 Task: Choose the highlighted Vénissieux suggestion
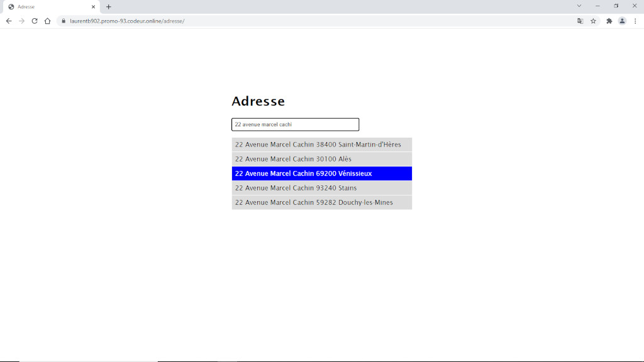tap(321, 173)
